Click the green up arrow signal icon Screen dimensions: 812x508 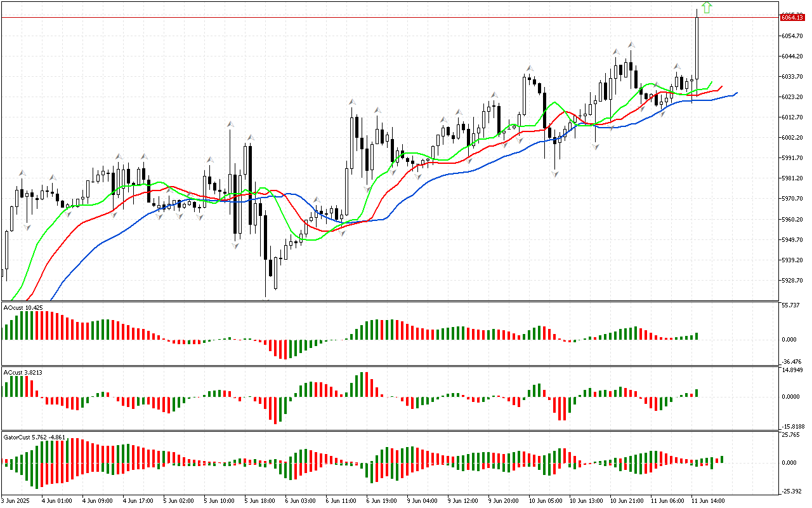[x=707, y=8]
